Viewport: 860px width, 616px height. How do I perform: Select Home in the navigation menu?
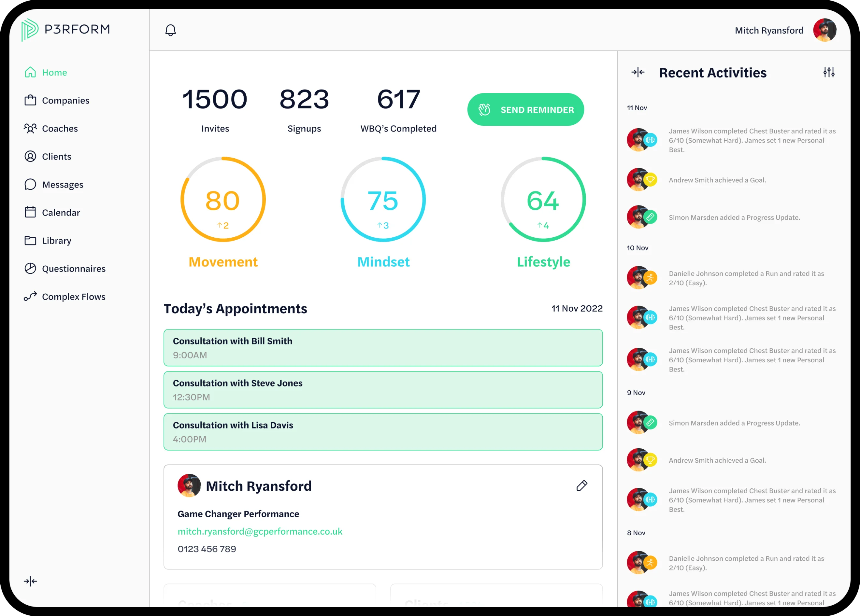[54, 72]
